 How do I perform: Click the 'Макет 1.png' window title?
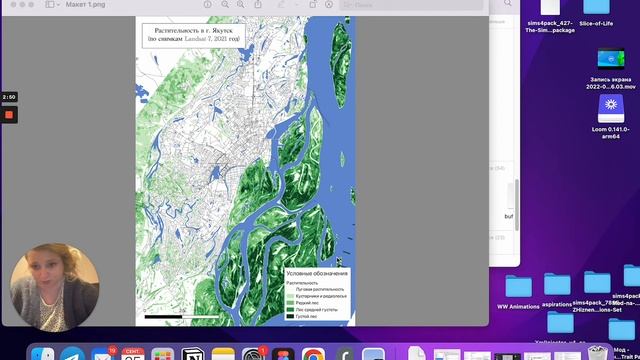pyautogui.click(x=85, y=4)
